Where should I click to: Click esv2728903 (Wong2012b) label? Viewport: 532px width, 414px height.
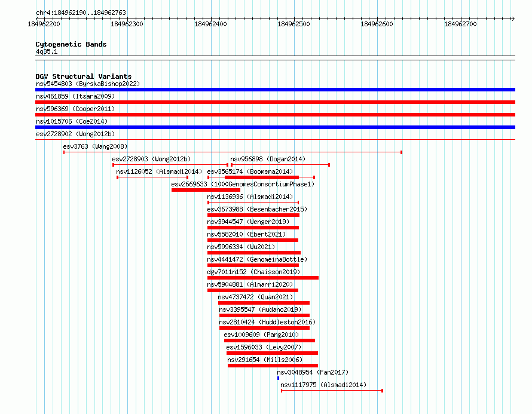pyautogui.click(x=151, y=159)
